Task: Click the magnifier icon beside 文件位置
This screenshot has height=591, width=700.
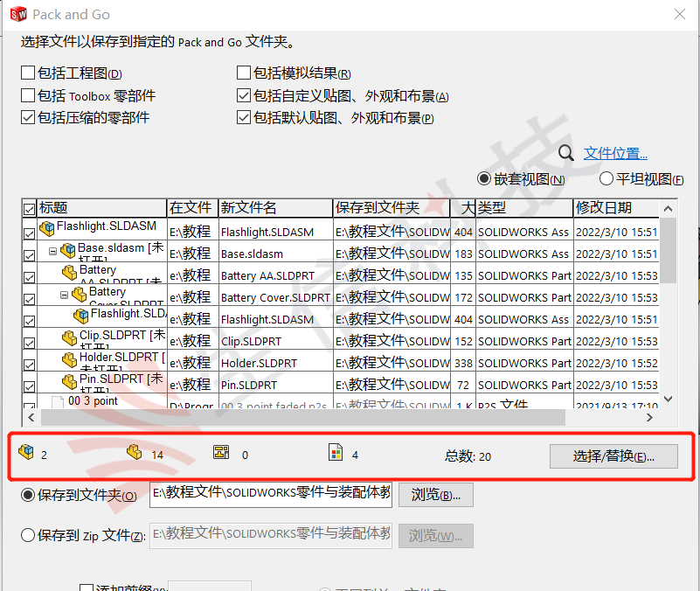Action: tap(565, 153)
